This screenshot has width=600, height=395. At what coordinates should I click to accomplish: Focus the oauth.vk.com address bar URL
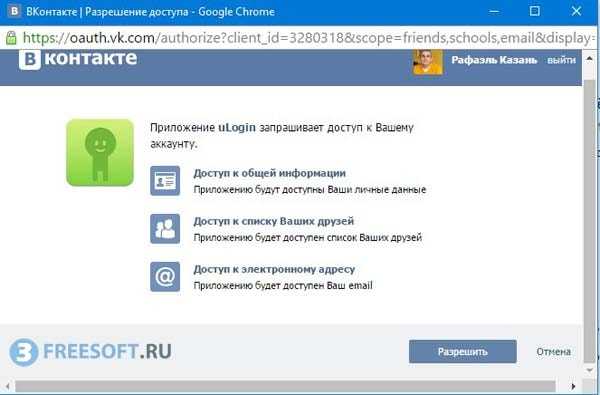coord(308,38)
